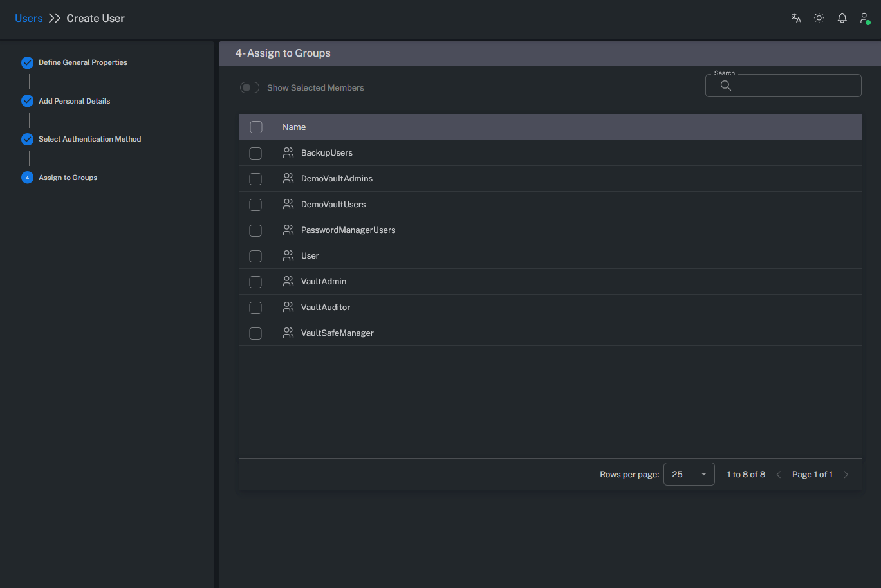881x588 pixels.
Task: Enable the Show Selected Members toggle
Action: click(249, 87)
